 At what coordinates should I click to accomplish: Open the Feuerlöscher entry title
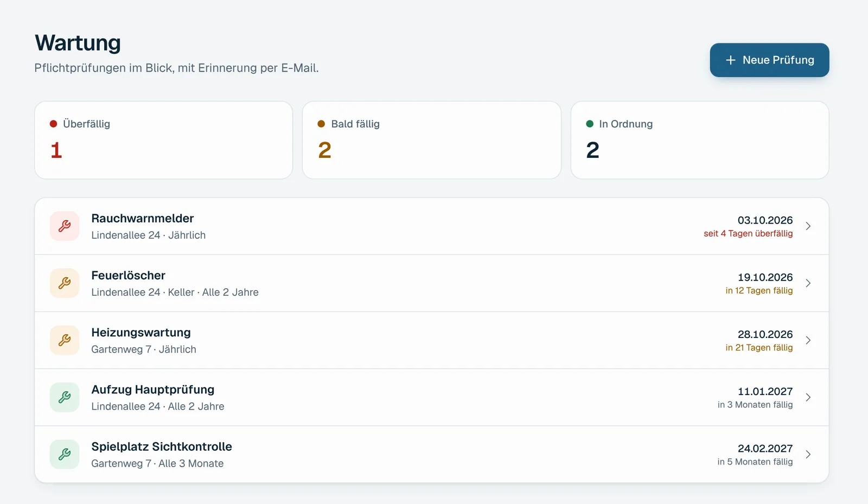[x=129, y=275]
